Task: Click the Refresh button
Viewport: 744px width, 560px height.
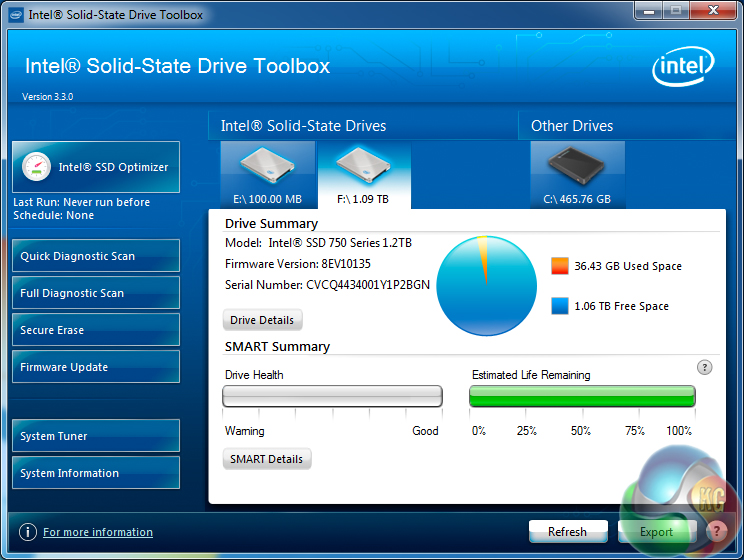Action: point(568,532)
